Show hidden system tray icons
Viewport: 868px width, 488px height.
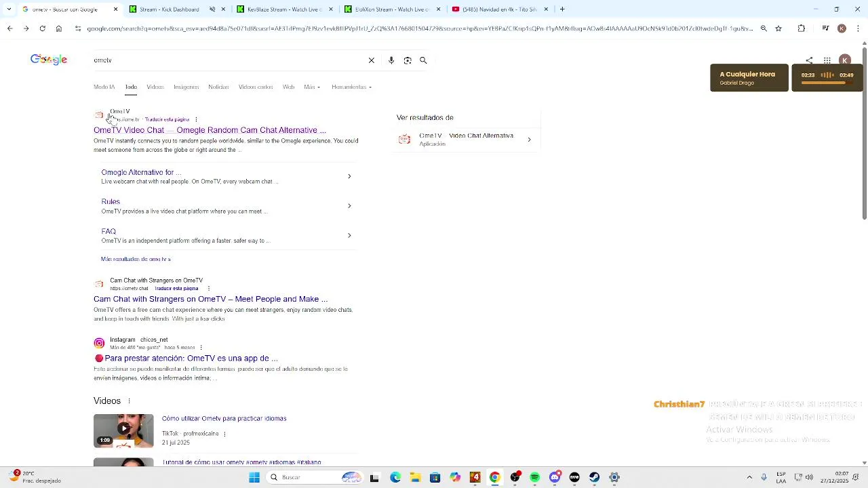pos(749,477)
